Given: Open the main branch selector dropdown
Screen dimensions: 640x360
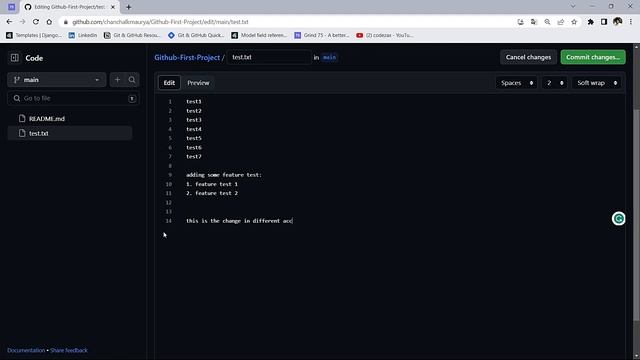Looking at the screenshot, I should [x=57, y=80].
